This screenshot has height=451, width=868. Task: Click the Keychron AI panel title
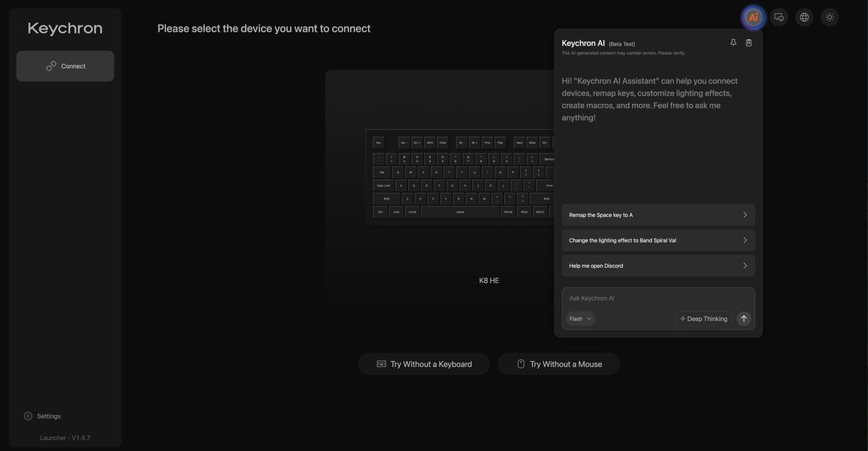[583, 43]
